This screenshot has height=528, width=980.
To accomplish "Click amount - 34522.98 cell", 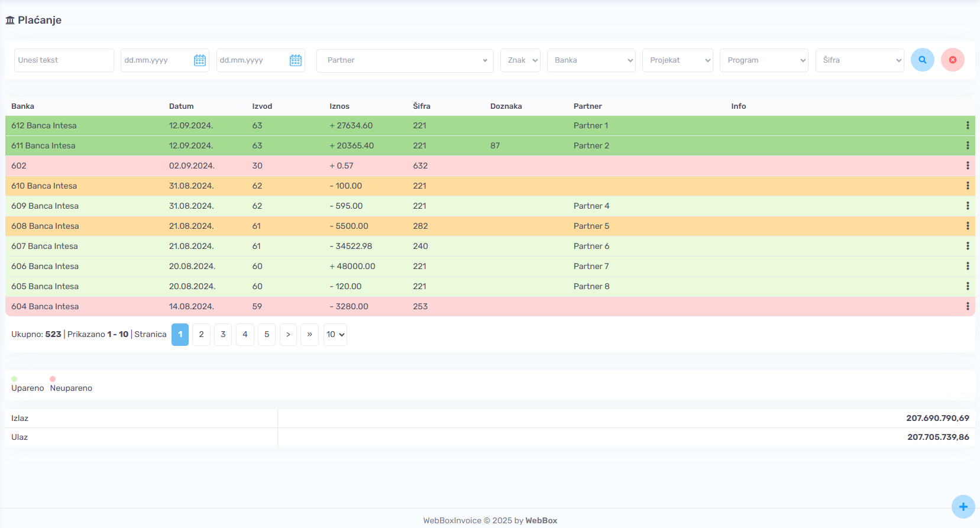I will coord(351,246).
